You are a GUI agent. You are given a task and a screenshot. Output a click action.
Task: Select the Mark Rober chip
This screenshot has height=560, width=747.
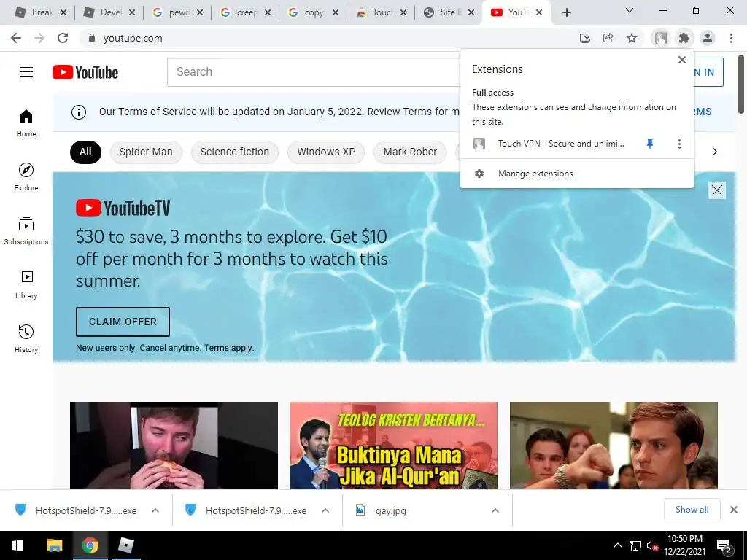410,152
